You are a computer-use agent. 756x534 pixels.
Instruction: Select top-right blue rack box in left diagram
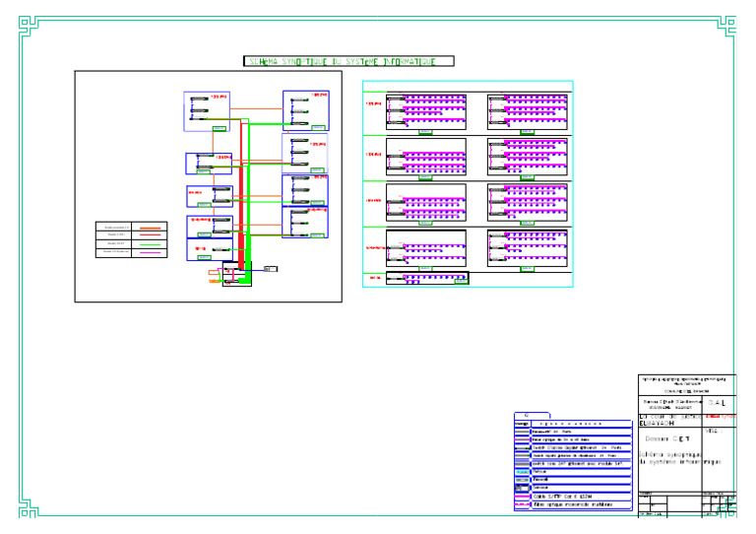point(306,110)
